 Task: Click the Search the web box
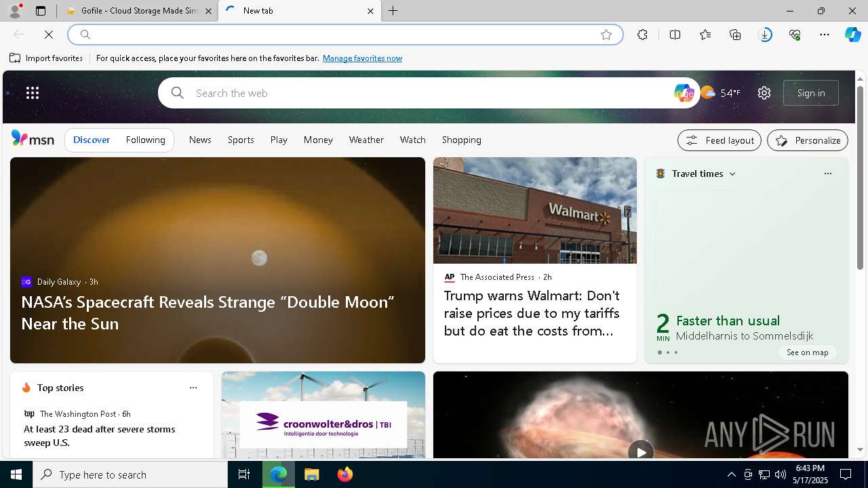[429, 93]
